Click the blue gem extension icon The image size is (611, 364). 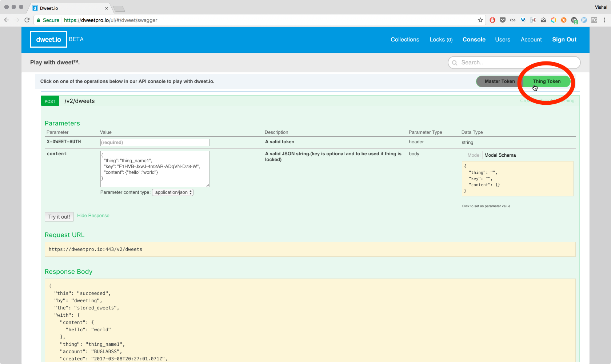click(523, 20)
